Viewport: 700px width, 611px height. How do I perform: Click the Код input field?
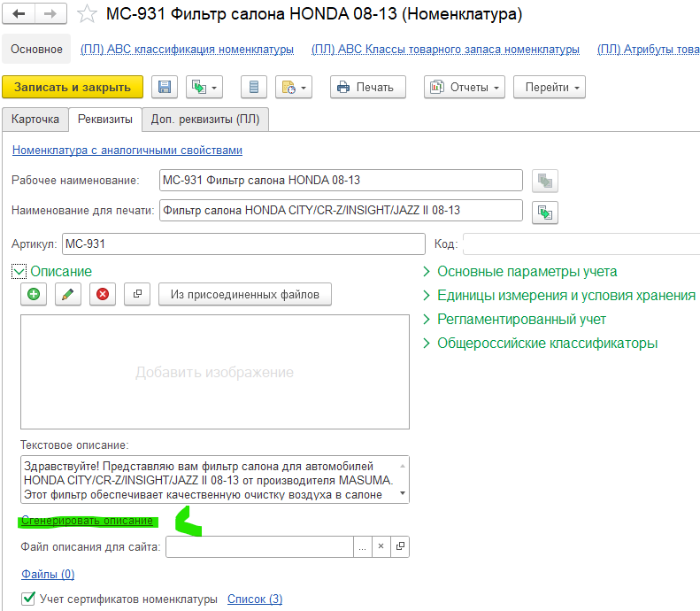[581, 244]
